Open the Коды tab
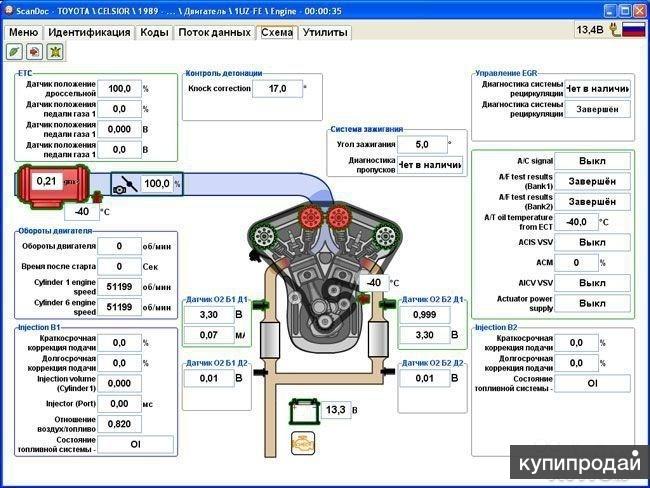 click(x=154, y=32)
